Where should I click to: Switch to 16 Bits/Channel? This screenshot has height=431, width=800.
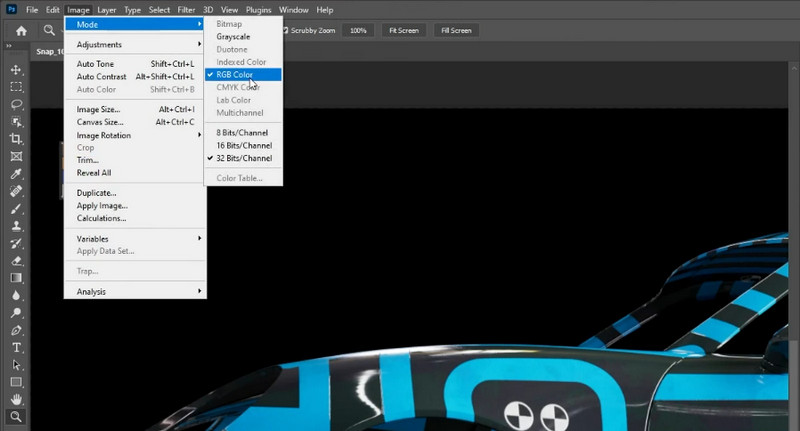click(243, 145)
